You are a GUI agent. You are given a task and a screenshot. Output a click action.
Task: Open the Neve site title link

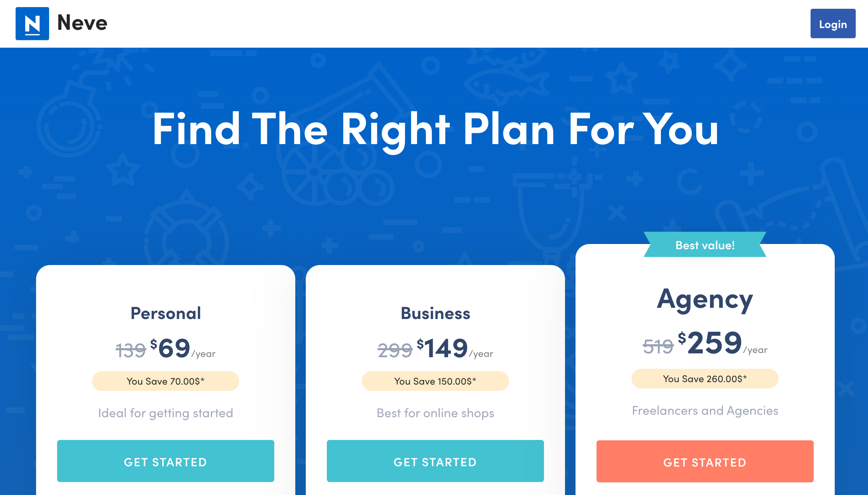tap(82, 23)
